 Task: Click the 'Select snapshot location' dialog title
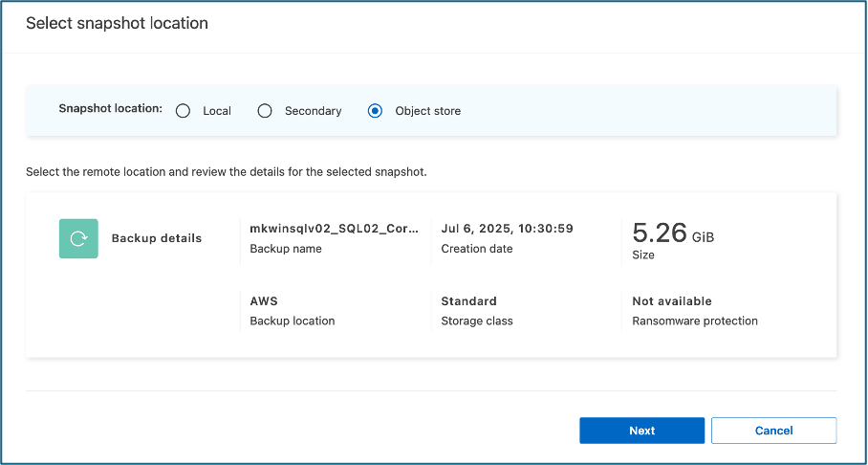[x=117, y=23]
